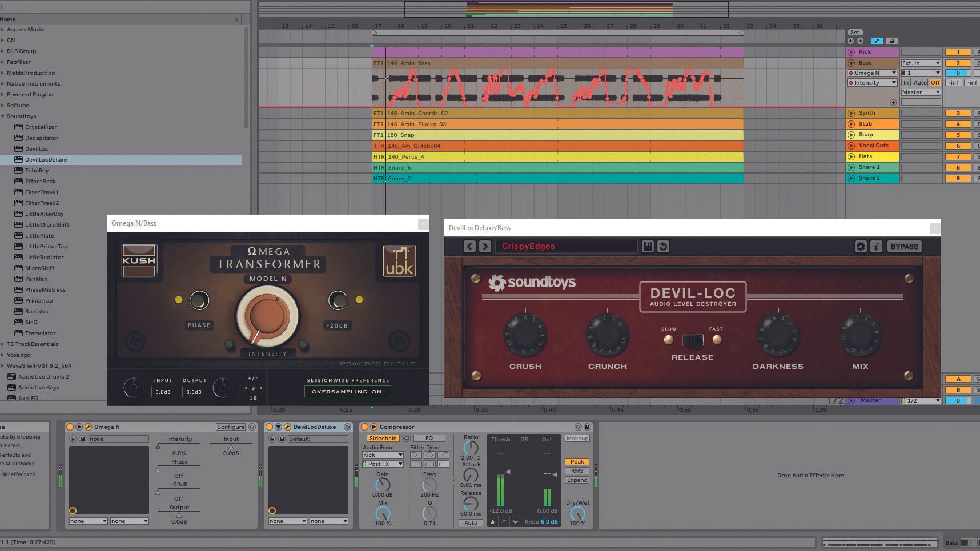
Task: Click the plus icon to add an automation lane on Bass
Action: click(893, 102)
